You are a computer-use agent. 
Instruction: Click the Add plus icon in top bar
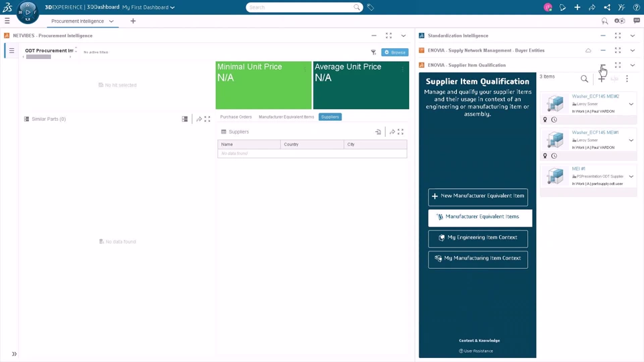tap(577, 7)
